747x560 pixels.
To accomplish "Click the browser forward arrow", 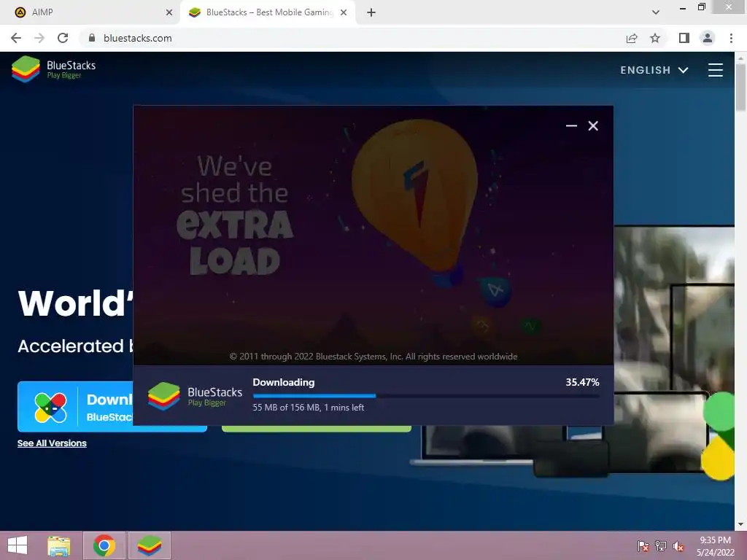I will pos(39,38).
